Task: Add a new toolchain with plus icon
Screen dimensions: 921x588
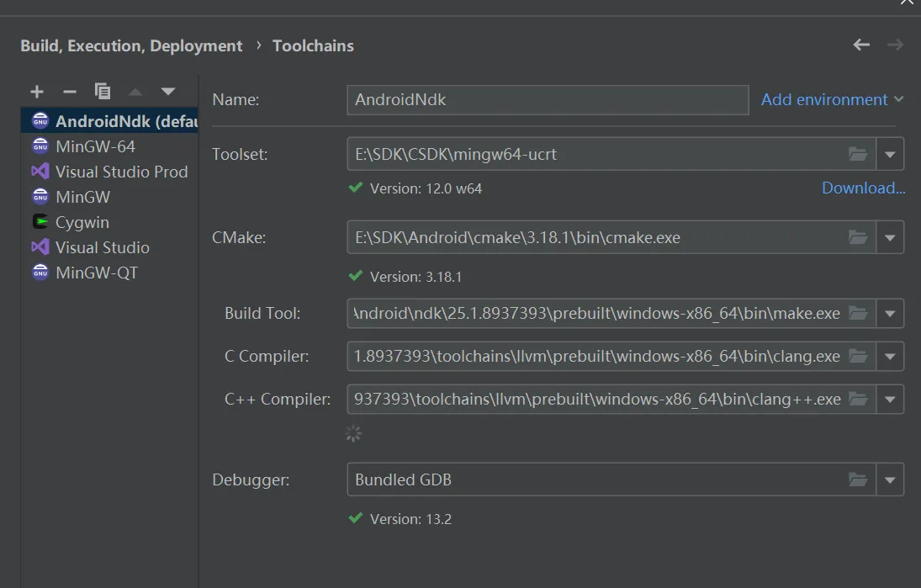Action: pos(37,92)
